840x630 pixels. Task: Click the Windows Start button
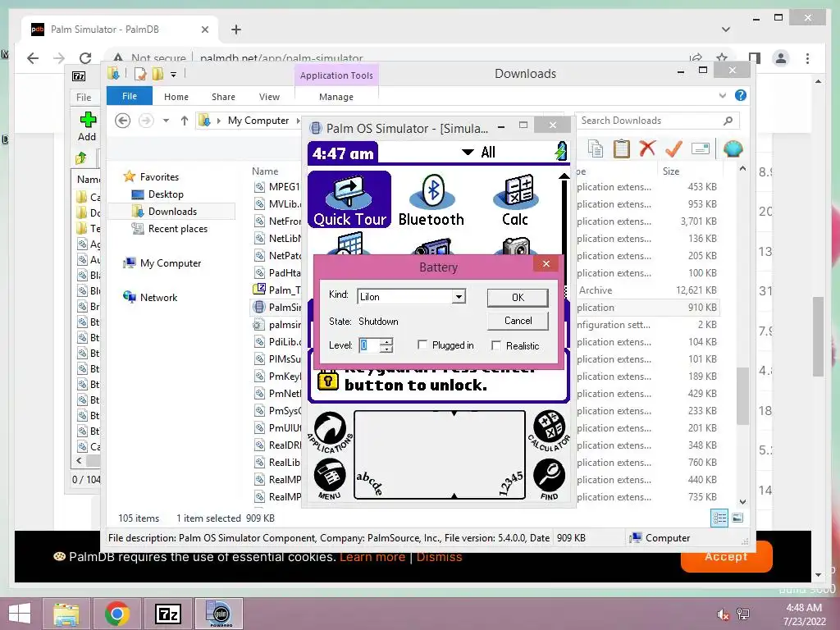[20, 614]
